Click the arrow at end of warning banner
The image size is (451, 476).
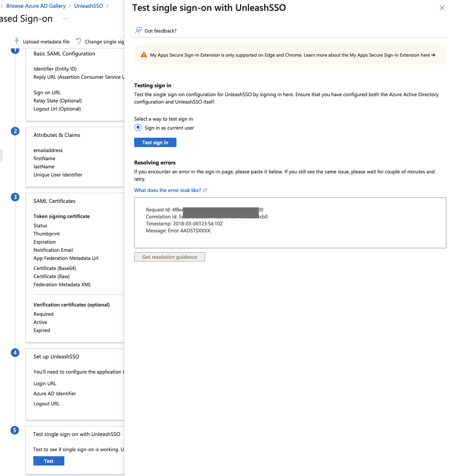point(433,55)
